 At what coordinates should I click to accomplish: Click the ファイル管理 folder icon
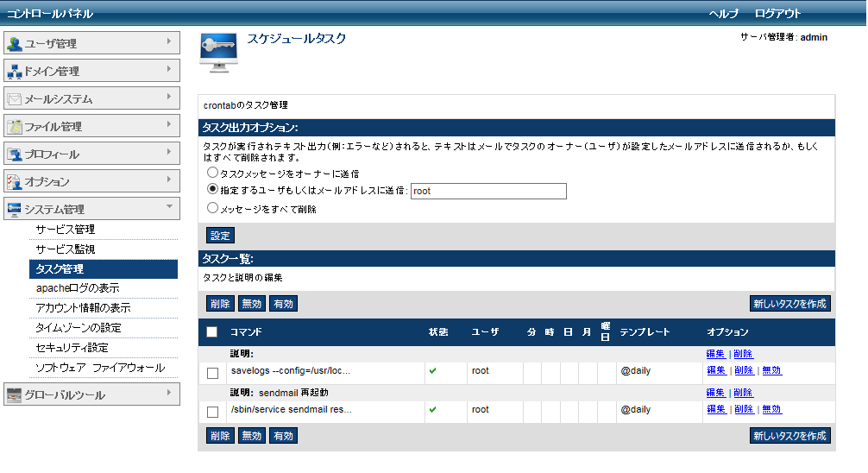[15, 127]
